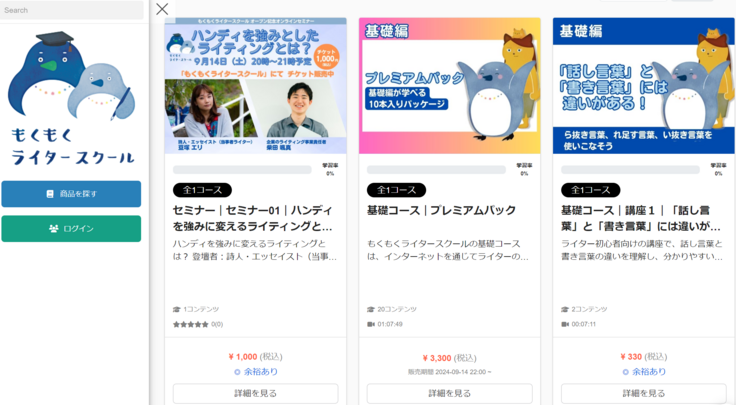Click 詳細を見る under the ¥330 course
Screen dimensions: 736x405
644,393
